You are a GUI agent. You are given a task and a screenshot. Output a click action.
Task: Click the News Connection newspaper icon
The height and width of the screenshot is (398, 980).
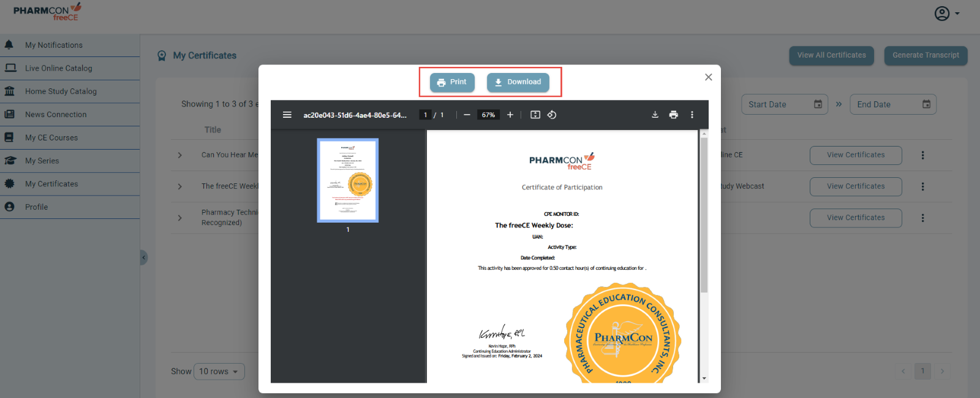(9, 114)
